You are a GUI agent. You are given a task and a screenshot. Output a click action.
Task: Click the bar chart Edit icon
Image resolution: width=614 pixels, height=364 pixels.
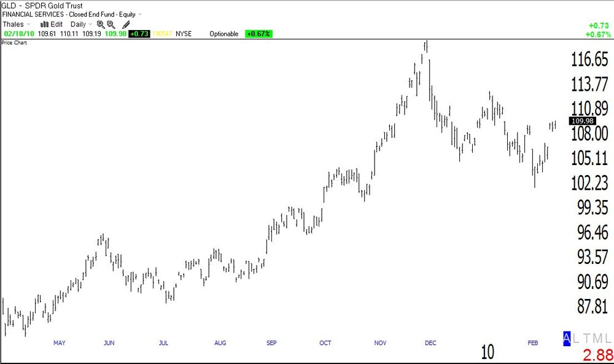pyautogui.click(x=44, y=25)
